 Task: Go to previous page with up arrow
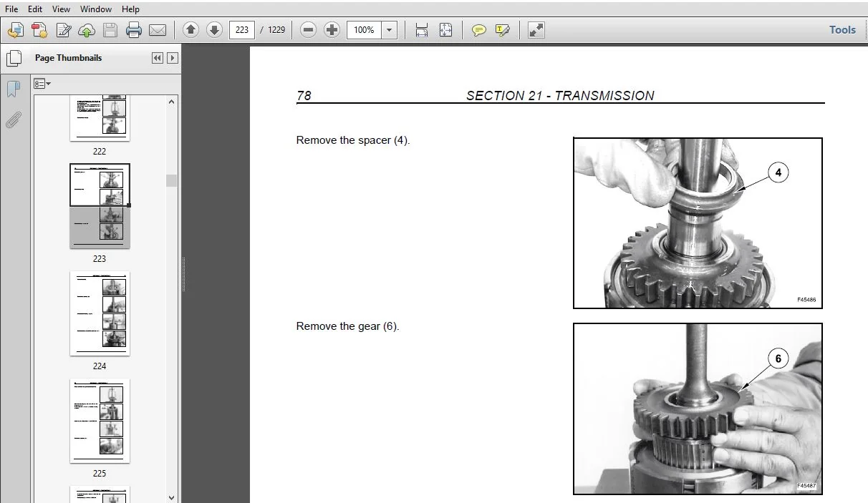191,30
